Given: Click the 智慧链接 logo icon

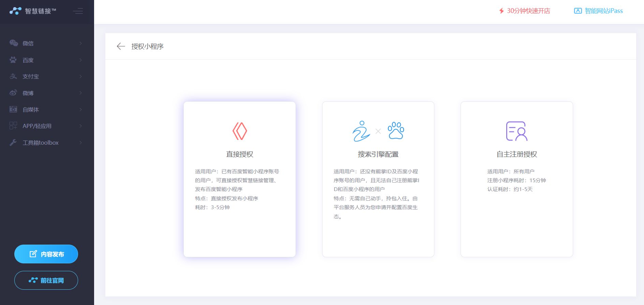Looking at the screenshot, I should 15,11.
